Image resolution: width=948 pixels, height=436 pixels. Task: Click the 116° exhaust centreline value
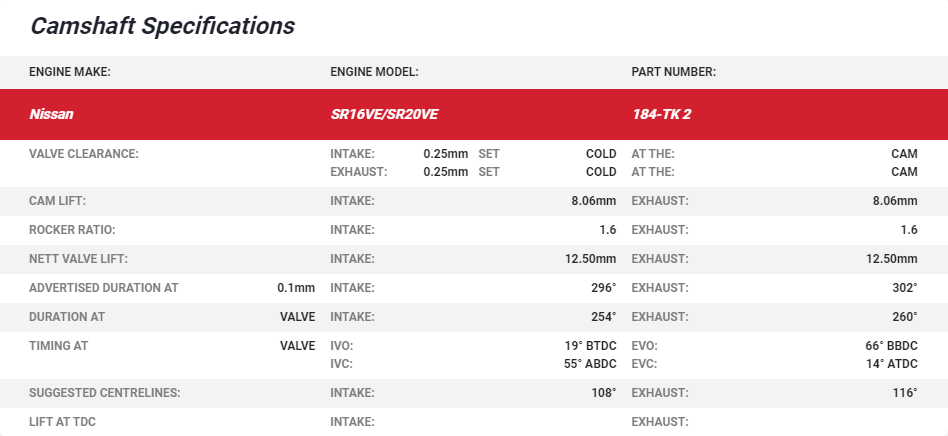(904, 393)
